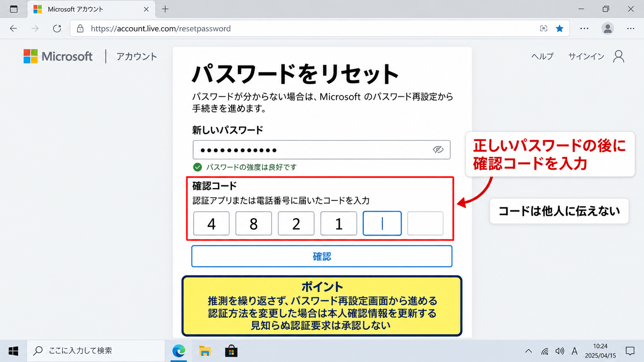Open the notification center icon
Screen dimensions: 644x362
point(630,351)
